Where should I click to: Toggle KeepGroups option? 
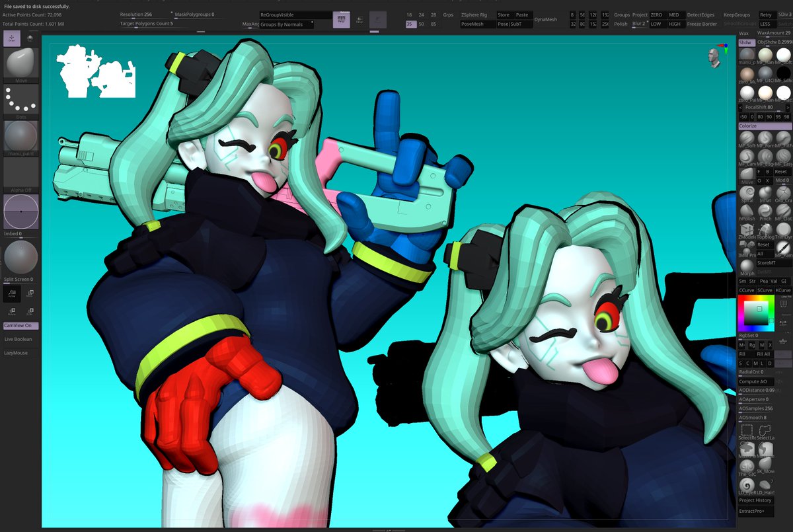(737, 15)
